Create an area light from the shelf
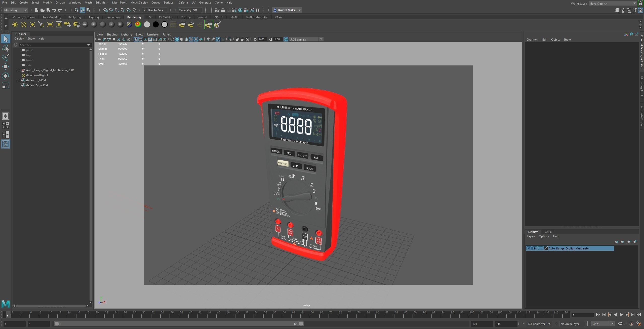 [50, 25]
